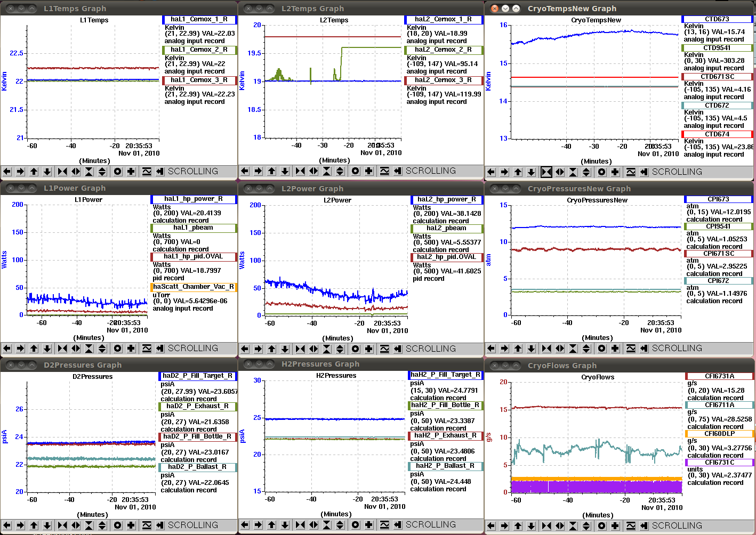Zoom in vertically in L2Temps Graph toolbar

(327, 171)
